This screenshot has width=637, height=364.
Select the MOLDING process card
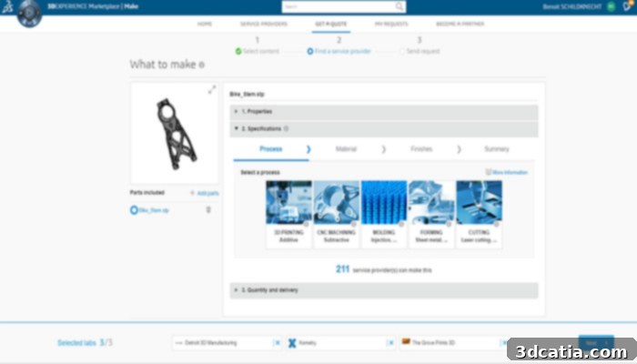click(x=384, y=214)
